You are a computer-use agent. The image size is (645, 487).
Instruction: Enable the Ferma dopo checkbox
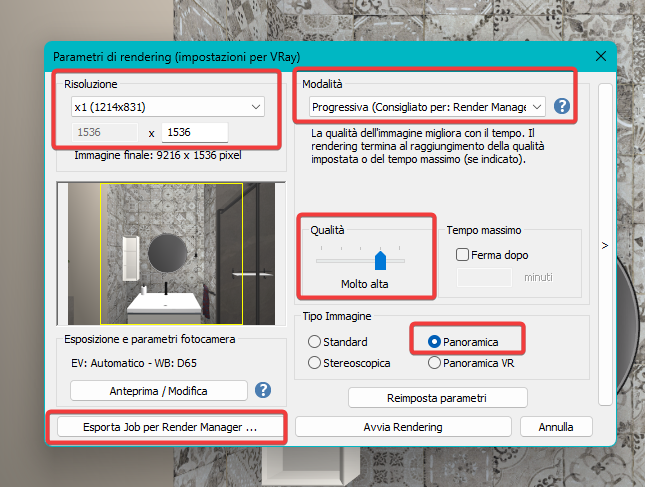(462, 255)
